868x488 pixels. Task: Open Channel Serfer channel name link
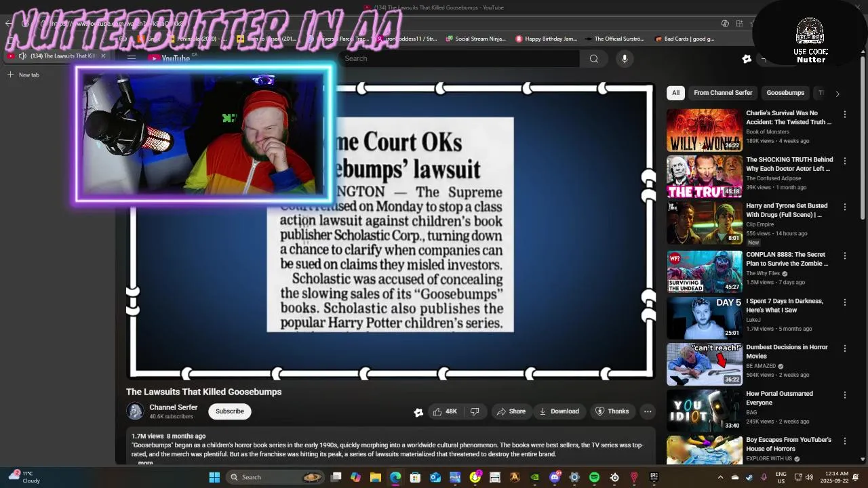click(x=174, y=407)
